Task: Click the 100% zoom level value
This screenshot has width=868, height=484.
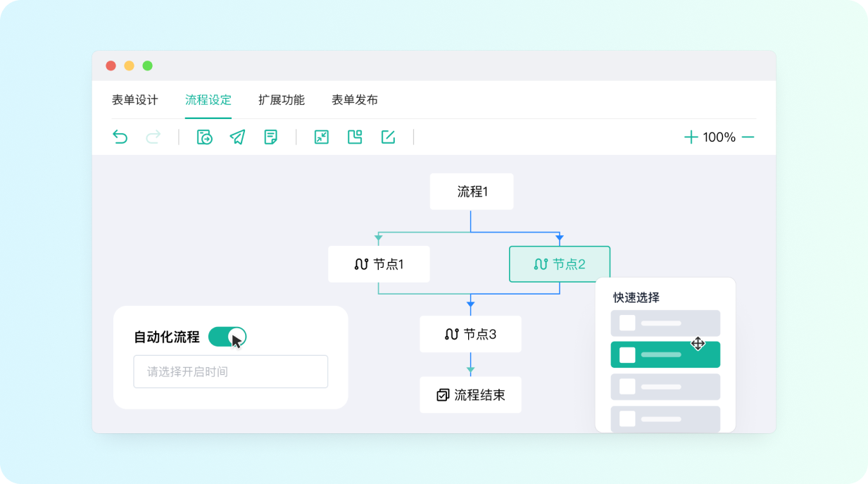Action: (x=719, y=137)
